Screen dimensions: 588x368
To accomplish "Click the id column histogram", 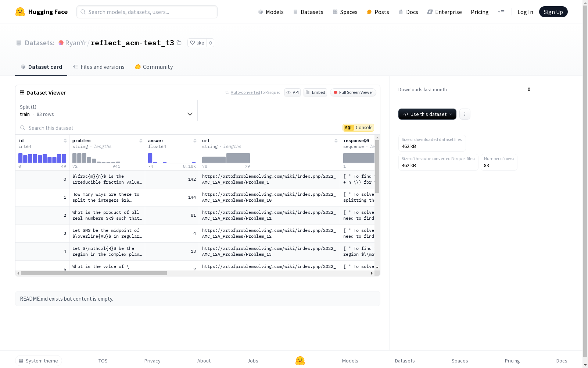I will pos(42,158).
